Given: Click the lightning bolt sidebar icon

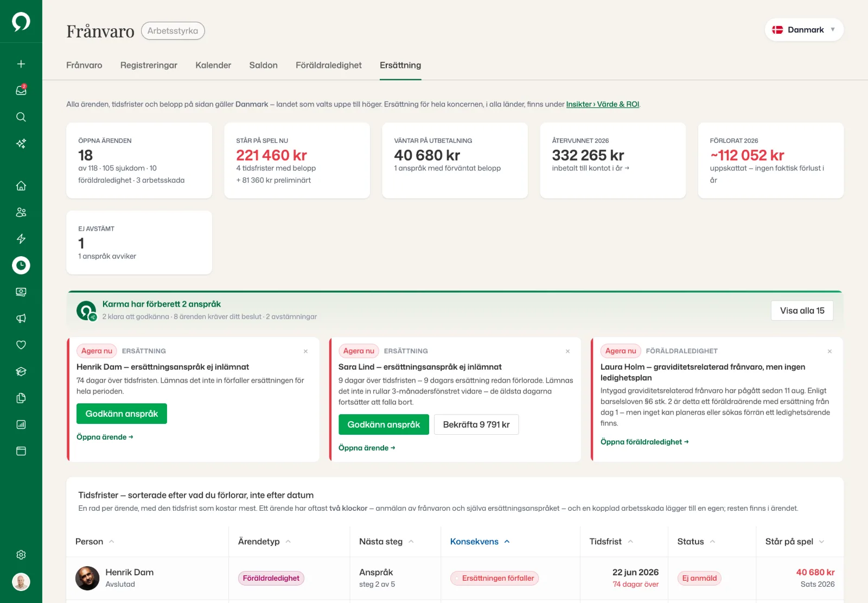Looking at the screenshot, I should pos(21,239).
